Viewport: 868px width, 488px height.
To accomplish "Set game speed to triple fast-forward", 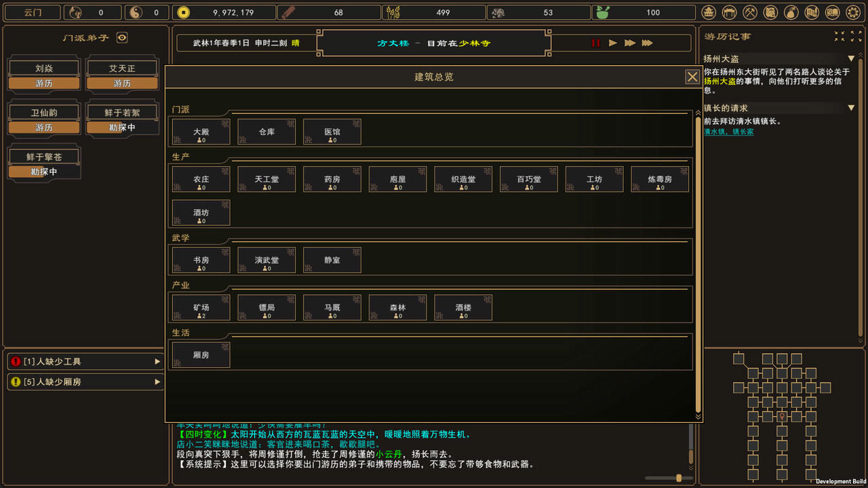I will [647, 43].
